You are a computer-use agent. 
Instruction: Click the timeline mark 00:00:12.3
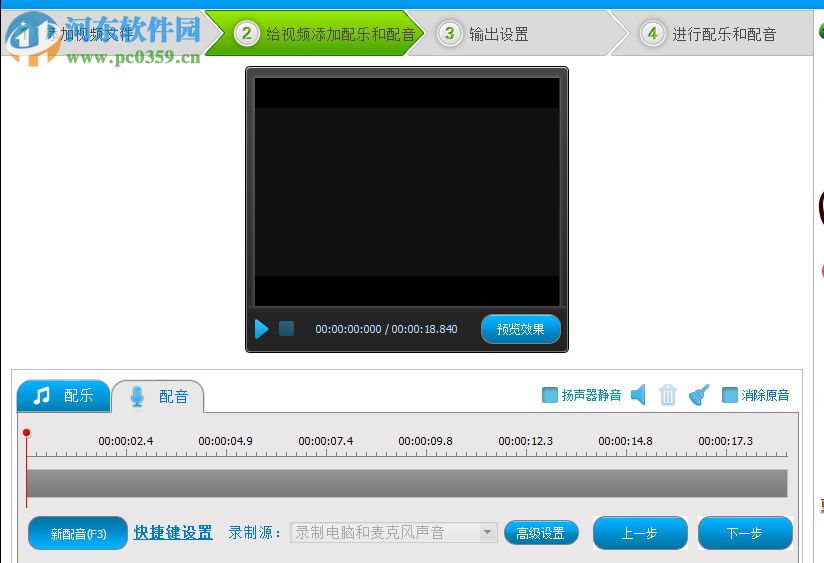click(526, 441)
